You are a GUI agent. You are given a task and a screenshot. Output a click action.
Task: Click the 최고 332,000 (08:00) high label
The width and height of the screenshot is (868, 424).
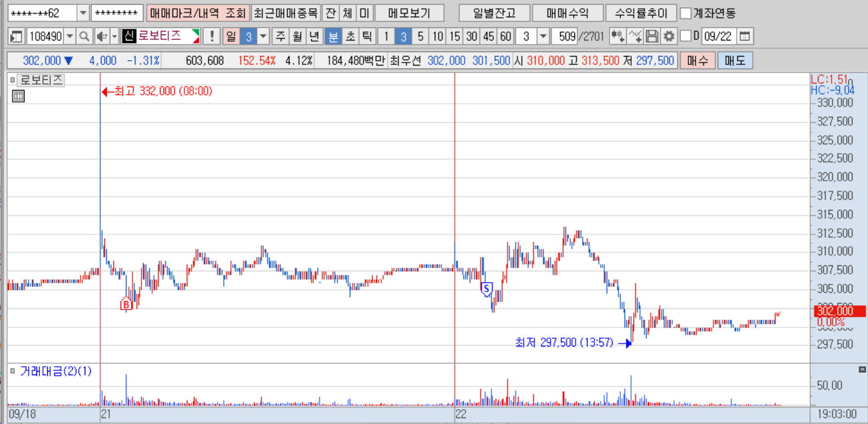162,91
